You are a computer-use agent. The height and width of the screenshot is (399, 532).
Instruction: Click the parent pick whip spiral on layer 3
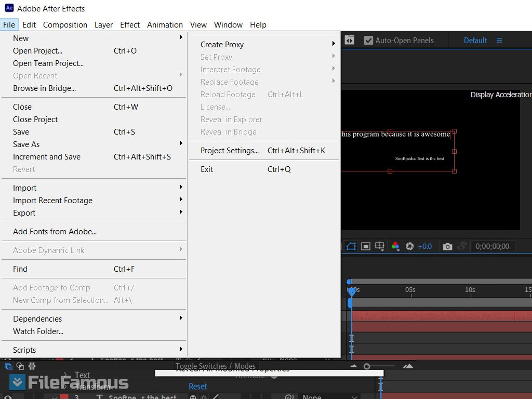289,396
